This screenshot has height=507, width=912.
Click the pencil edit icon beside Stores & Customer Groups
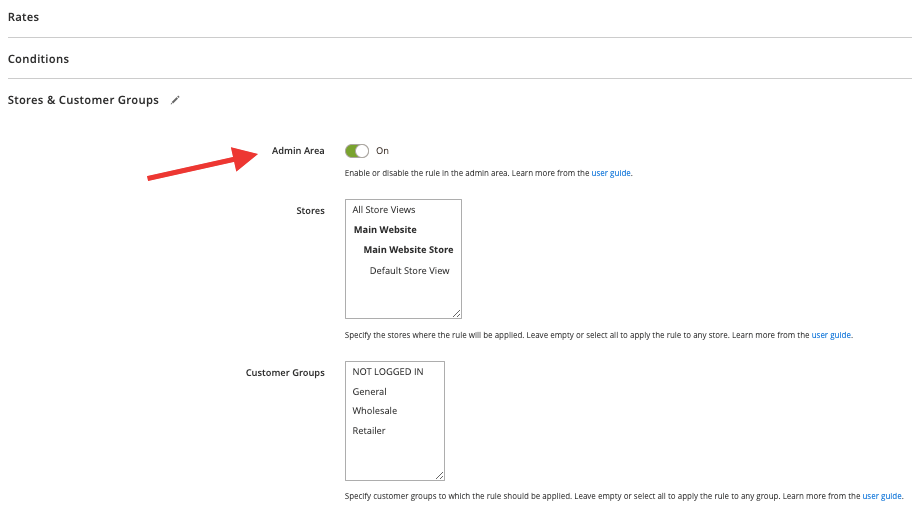[175, 100]
